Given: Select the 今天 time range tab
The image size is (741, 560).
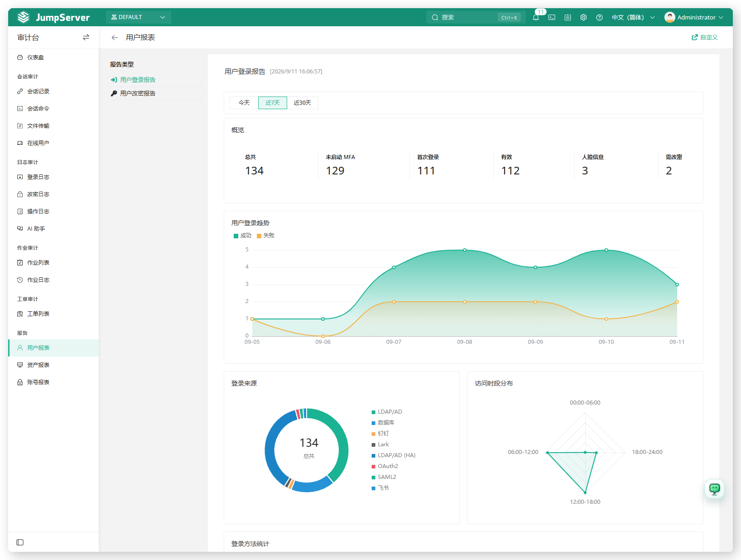Looking at the screenshot, I should tap(244, 103).
